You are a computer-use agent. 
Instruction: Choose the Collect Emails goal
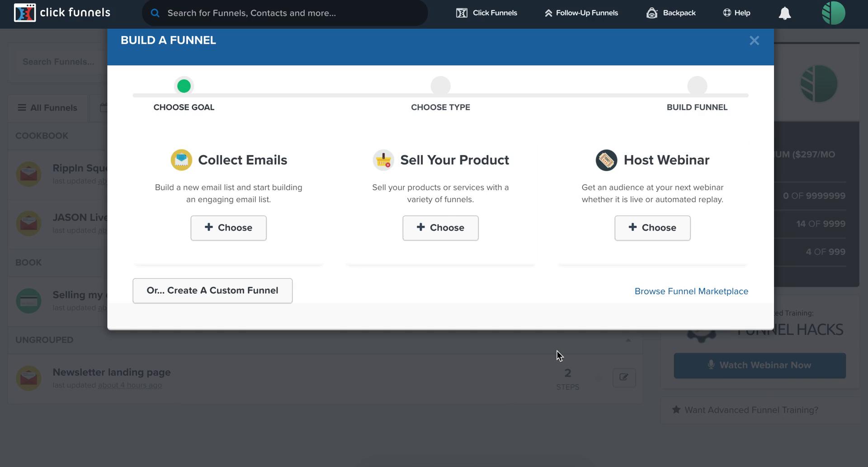click(229, 228)
